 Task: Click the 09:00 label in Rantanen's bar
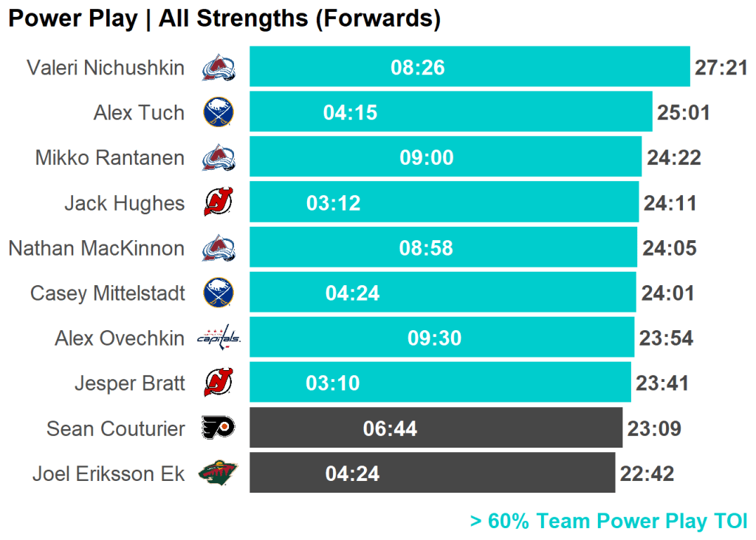coord(427,158)
